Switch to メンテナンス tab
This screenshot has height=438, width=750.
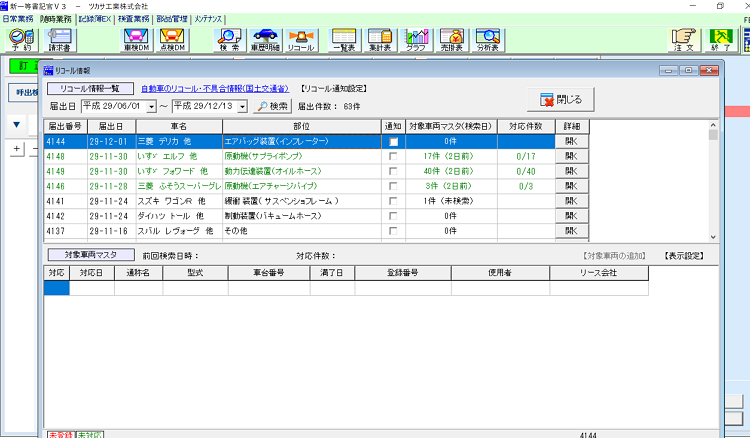pos(209,19)
